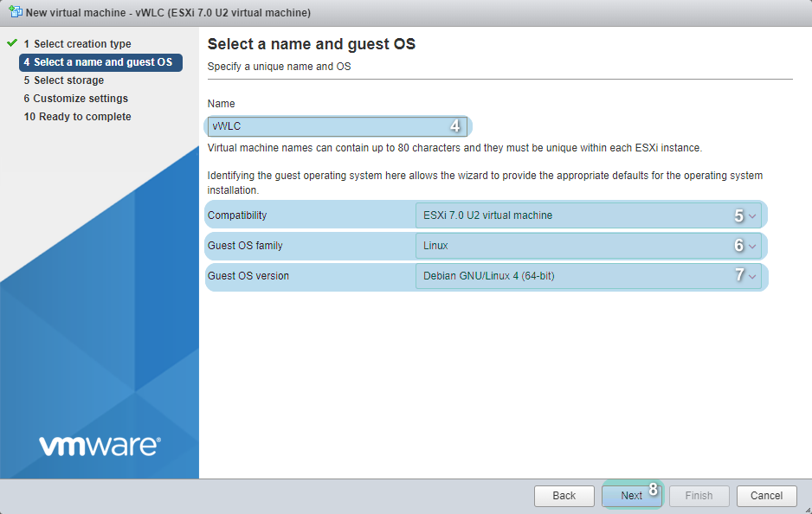Click the 80 characters name rule text
The height and width of the screenshot is (514, 812).
pyautogui.click(x=454, y=148)
